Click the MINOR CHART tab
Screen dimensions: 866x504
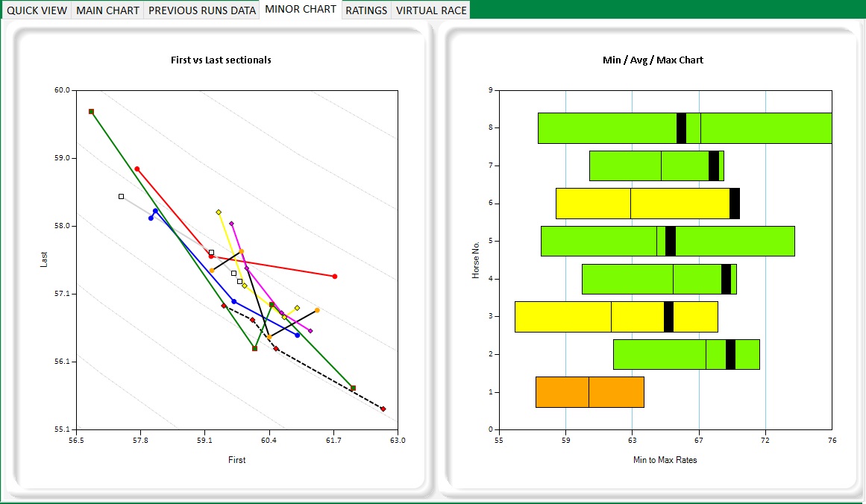click(x=301, y=10)
